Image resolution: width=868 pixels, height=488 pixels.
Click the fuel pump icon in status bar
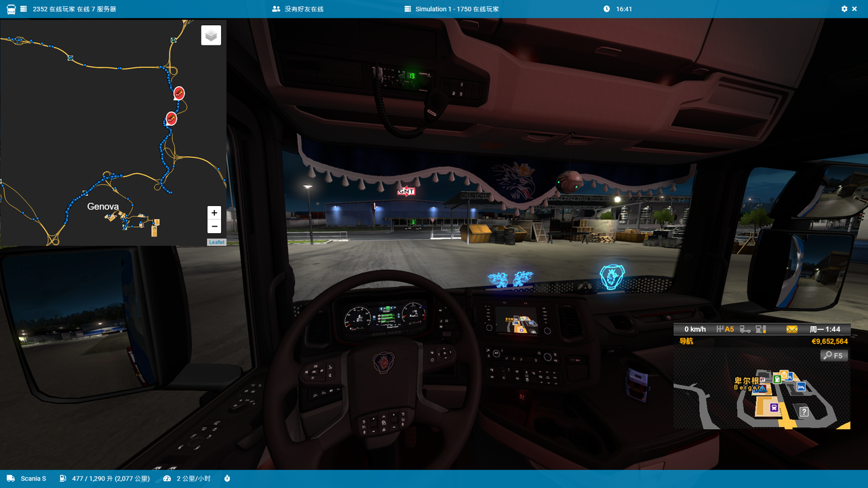pos(63,479)
